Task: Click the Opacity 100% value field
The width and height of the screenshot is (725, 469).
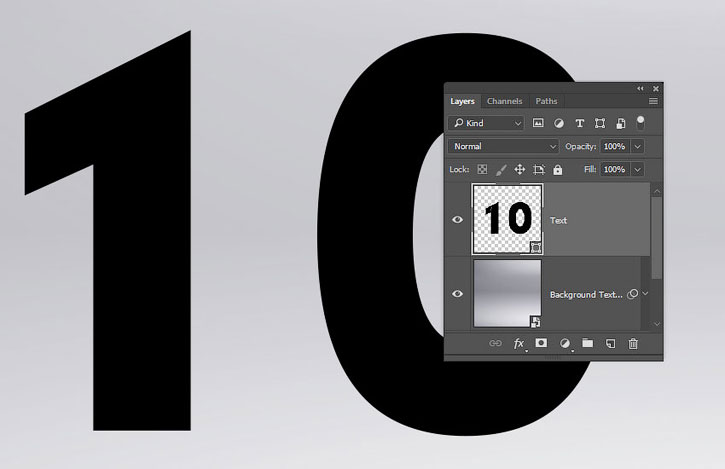Action: pos(615,147)
